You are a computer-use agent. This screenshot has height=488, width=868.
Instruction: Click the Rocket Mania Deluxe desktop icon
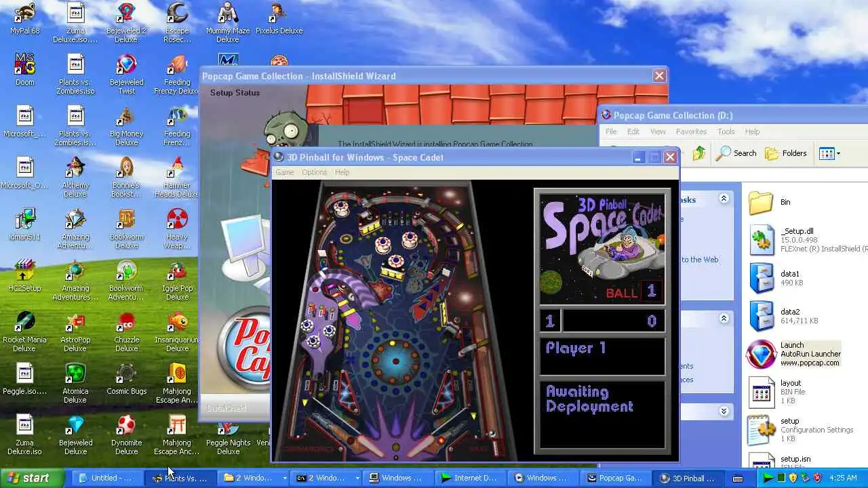(x=24, y=332)
